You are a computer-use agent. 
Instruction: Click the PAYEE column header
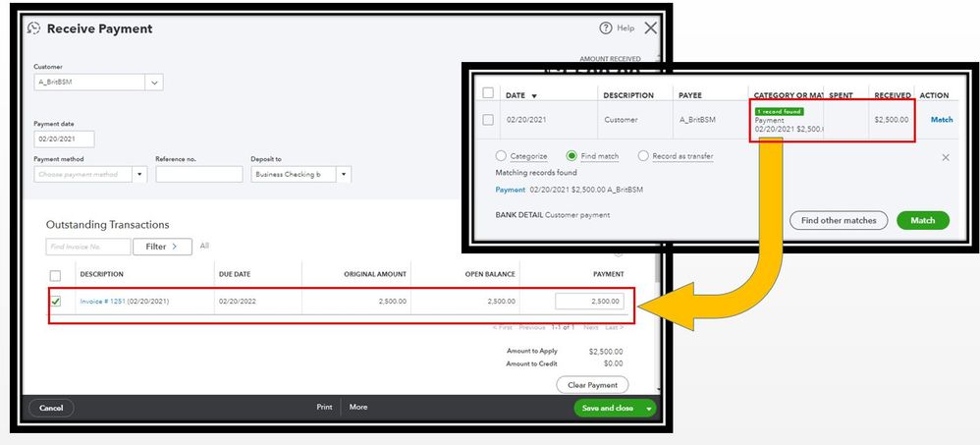coord(690,95)
